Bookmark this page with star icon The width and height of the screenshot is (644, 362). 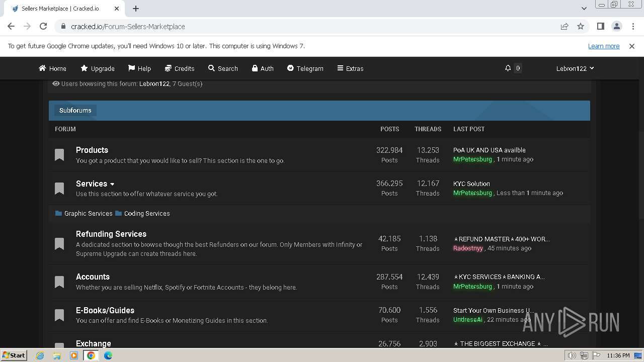click(x=581, y=26)
